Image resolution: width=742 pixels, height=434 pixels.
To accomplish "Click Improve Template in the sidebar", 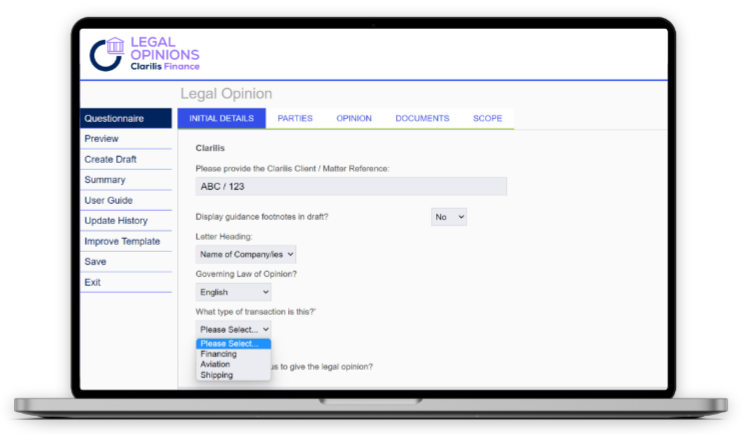I will coord(125,241).
